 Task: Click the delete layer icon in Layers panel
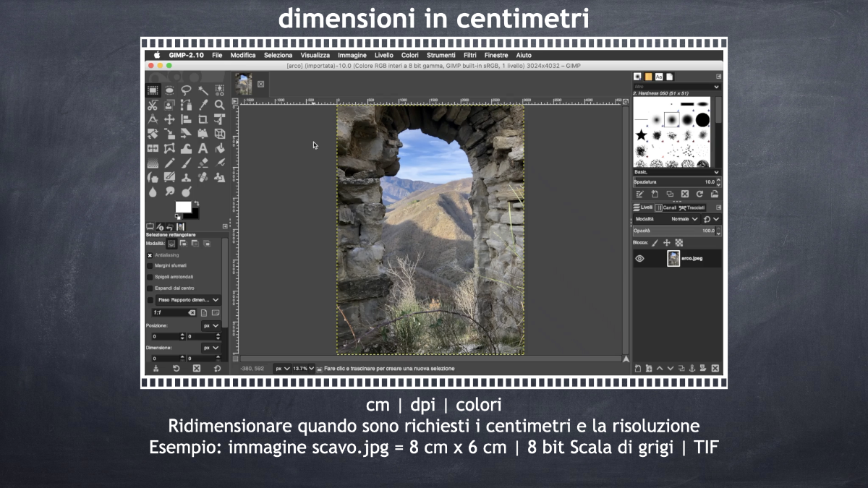(x=715, y=368)
